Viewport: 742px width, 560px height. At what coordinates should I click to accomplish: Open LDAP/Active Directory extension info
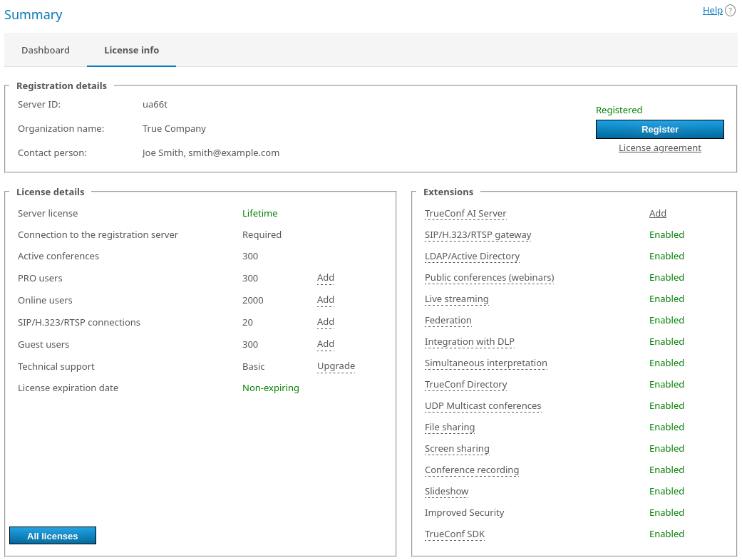(472, 256)
